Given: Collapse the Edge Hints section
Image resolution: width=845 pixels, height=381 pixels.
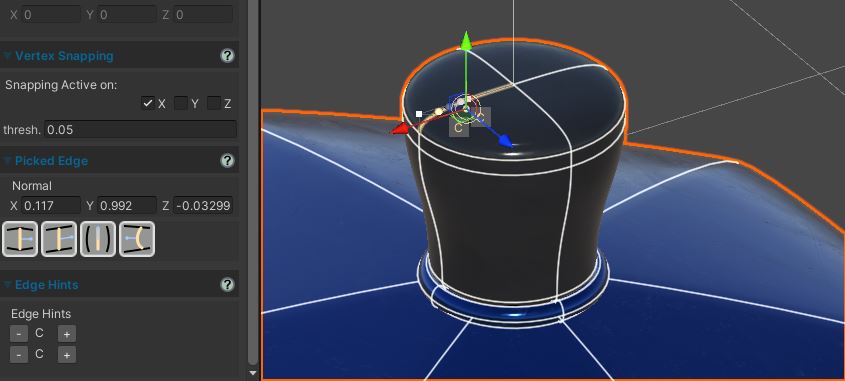Looking at the screenshot, I should point(8,285).
